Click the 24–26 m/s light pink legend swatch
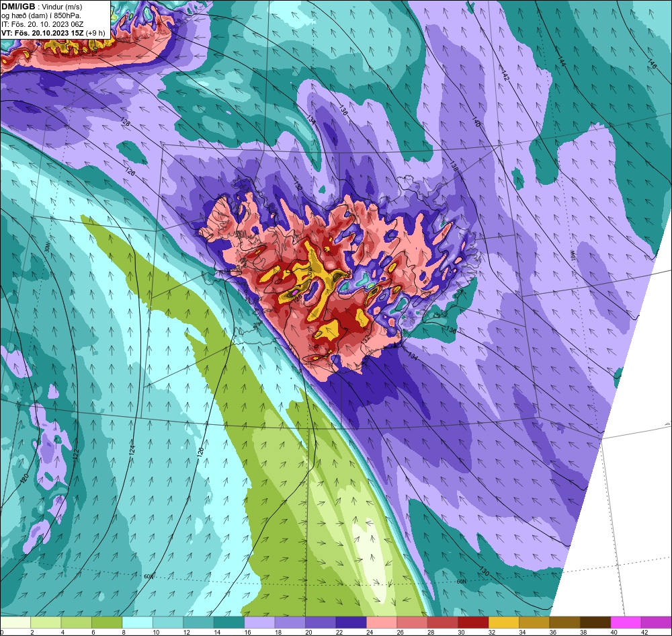The width and height of the screenshot is (672, 636). (382, 623)
